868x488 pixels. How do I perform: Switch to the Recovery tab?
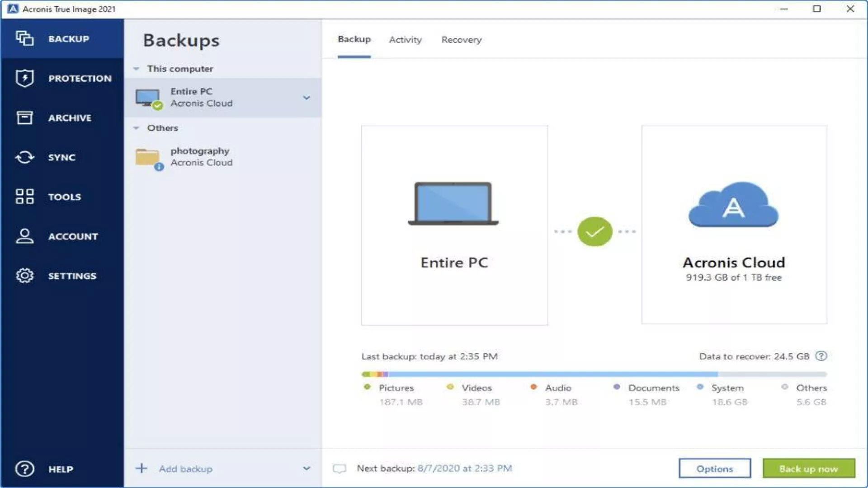[461, 40]
